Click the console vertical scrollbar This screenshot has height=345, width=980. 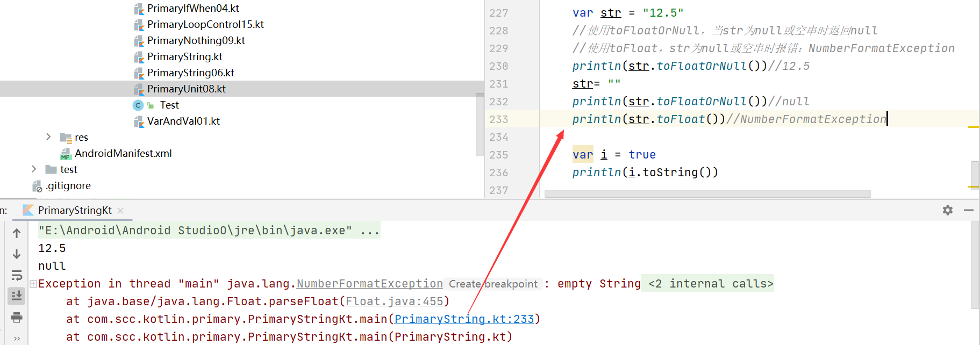[975, 265]
